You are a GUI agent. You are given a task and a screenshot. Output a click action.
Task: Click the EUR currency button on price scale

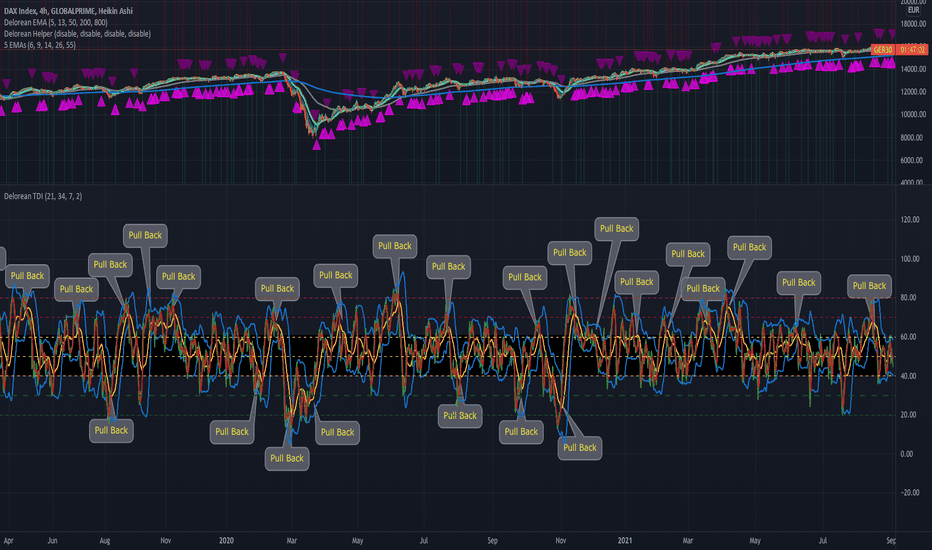[x=913, y=10]
